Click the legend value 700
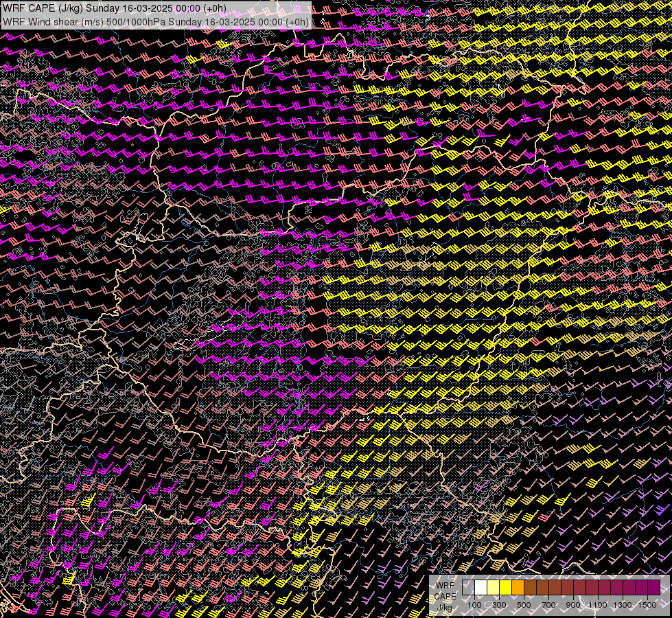The width and height of the screenshot is (672, 618). [x=548, y=605]
